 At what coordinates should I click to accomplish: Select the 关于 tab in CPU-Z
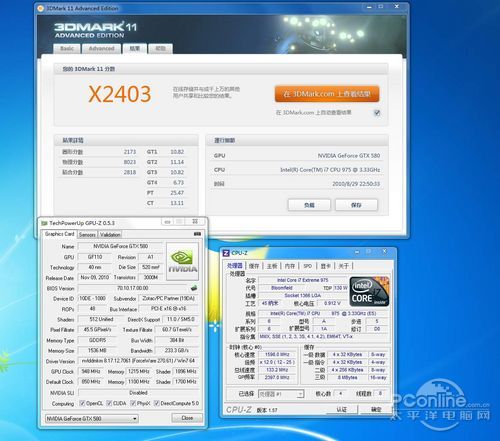click(x=343, y=266)
